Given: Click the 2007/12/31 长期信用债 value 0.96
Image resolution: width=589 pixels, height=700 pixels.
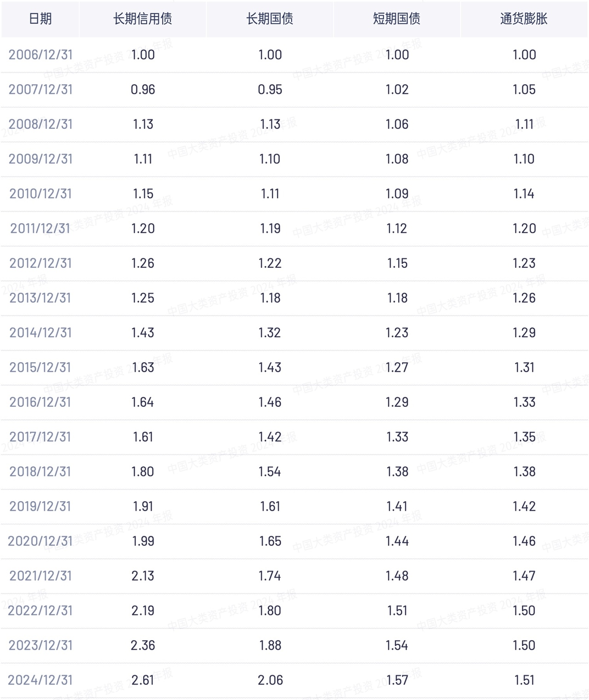Looking at the screenshot, I should pyautogui.click(x=143, y=89).
